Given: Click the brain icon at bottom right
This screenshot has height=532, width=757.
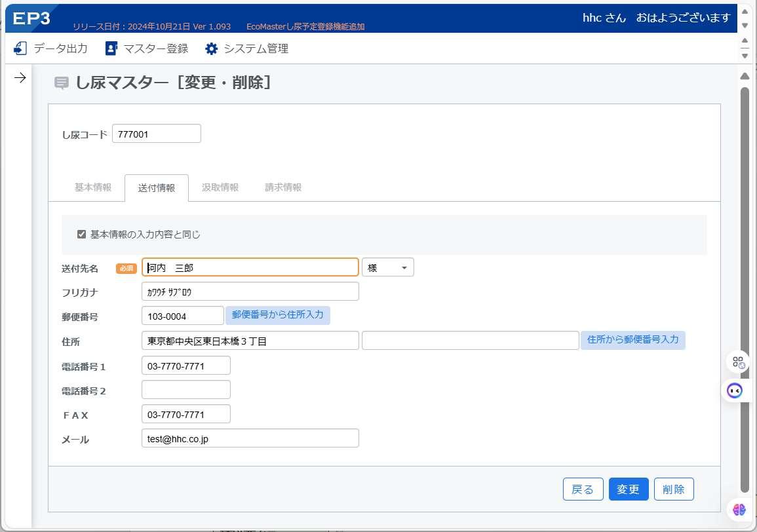Looking at the screenshot, I should click(739, 509).
